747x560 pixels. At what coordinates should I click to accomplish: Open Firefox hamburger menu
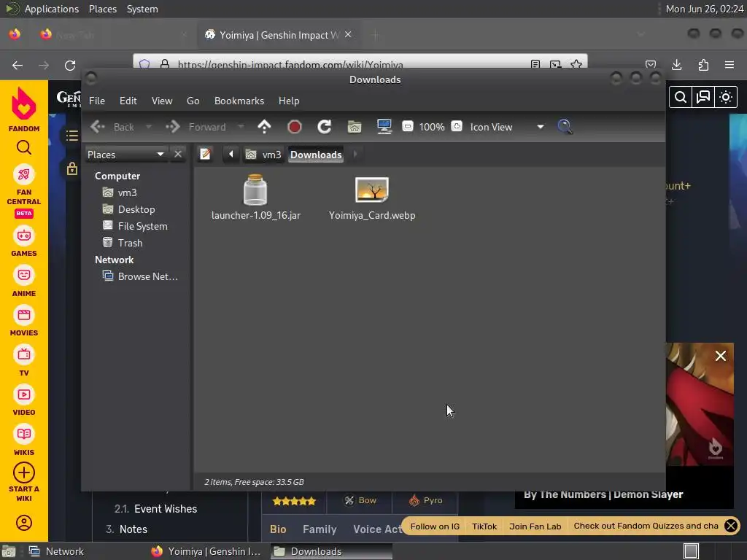point(729,65)
